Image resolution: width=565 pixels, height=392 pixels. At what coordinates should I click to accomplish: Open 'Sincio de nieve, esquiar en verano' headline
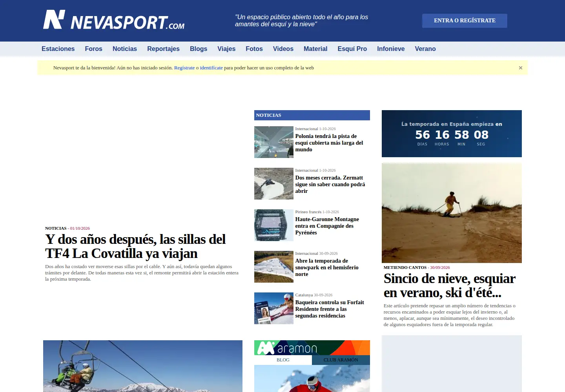pos(450,285)
